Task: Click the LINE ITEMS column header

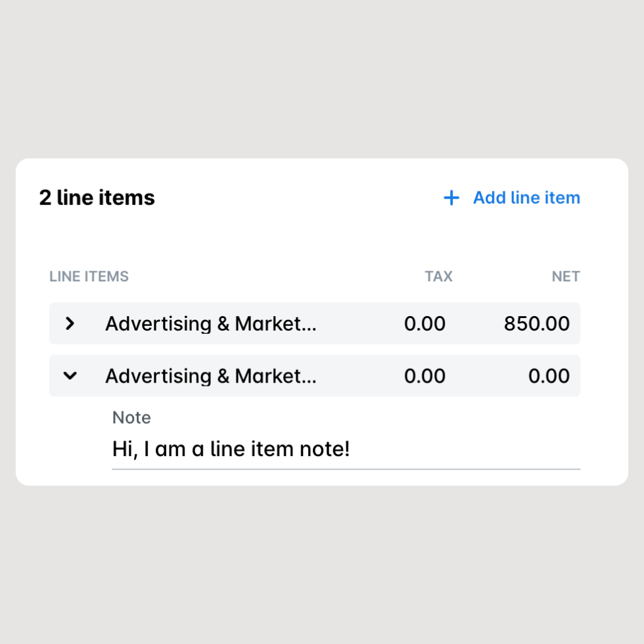Action: (89, 277)
